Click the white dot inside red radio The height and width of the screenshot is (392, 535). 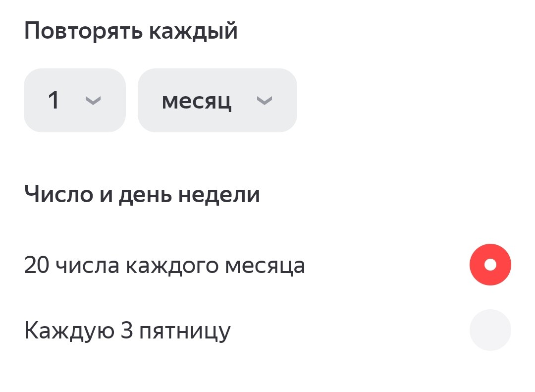tap(490, 265)
